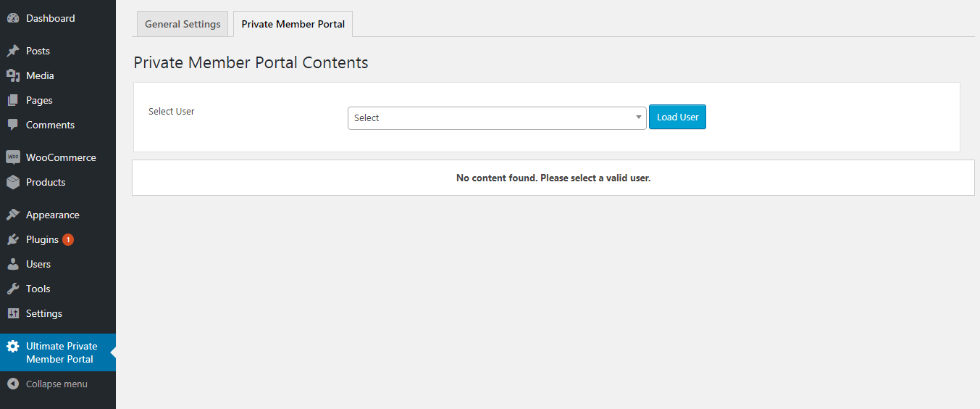Open the Plugins menu entry
Viewport: 980px width, 409px height.
coord(58,239)
